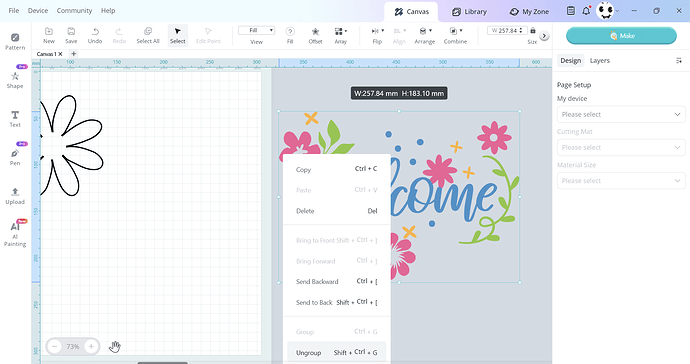Click the Offset toolbar icon

click(x=315, y=32)
